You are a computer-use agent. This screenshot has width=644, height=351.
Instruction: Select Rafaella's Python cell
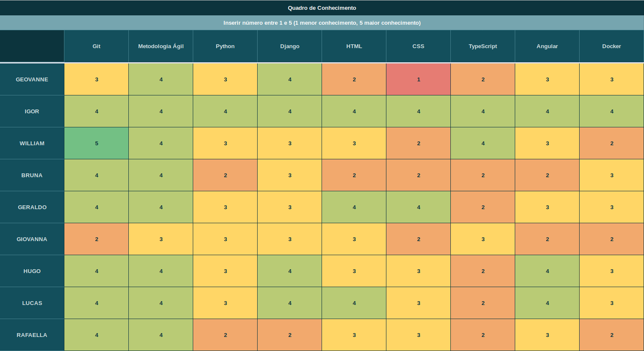coord(225,335)
